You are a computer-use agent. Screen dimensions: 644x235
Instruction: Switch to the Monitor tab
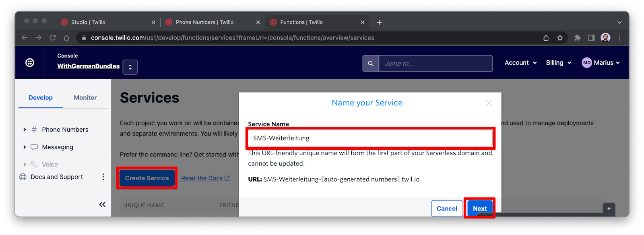85,98
